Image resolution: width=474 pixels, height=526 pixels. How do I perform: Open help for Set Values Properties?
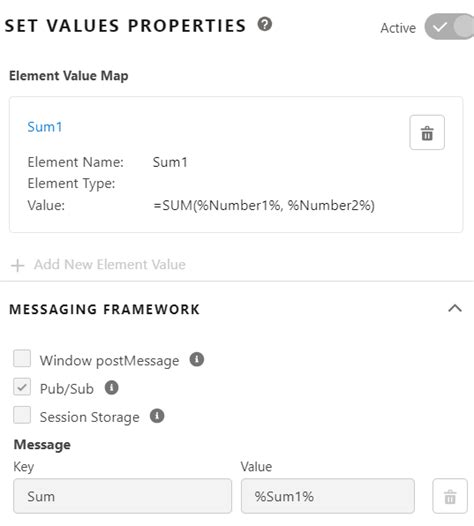pos(265,24)
